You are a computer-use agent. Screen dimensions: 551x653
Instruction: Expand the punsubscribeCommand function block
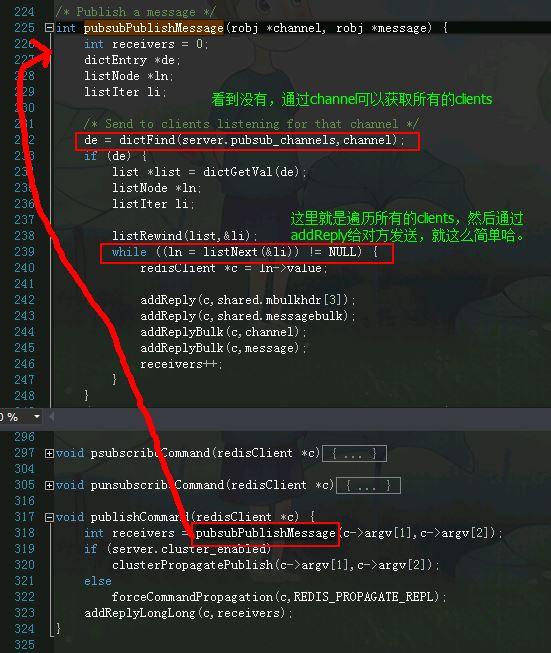click(x=49, y=485)
